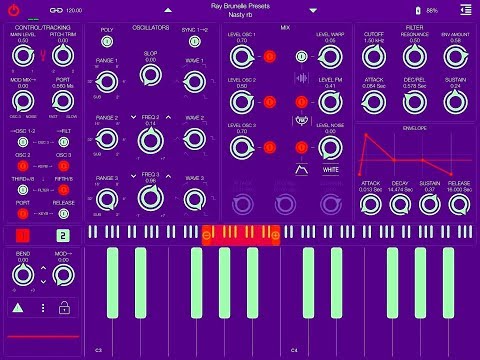Click the Resonance knob

415,57
